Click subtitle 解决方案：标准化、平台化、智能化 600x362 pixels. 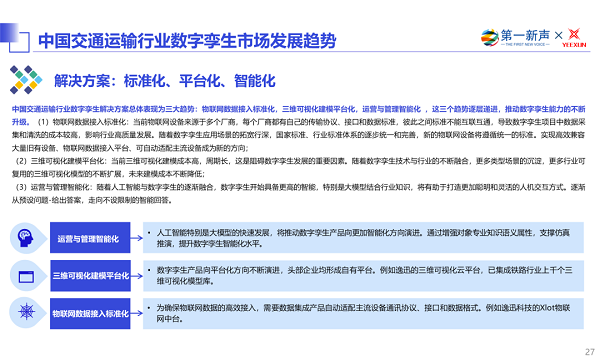point(165,81)
